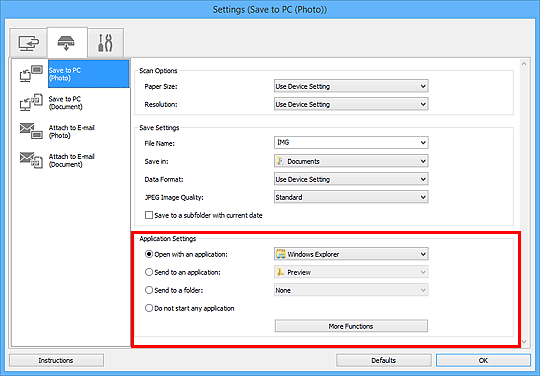
Task: Click the Attach to E-mail (Photo) envelope icon
Action: [31, 131]
